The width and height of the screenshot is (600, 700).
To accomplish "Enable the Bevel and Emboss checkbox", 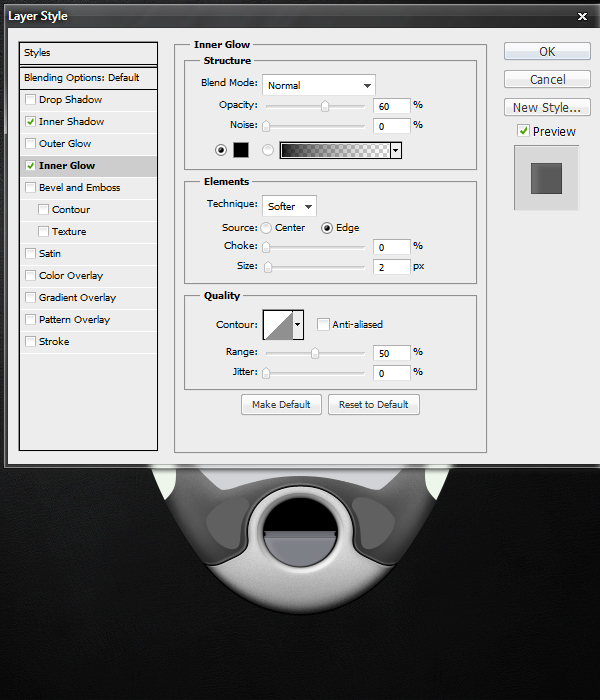I will point(30,188).
